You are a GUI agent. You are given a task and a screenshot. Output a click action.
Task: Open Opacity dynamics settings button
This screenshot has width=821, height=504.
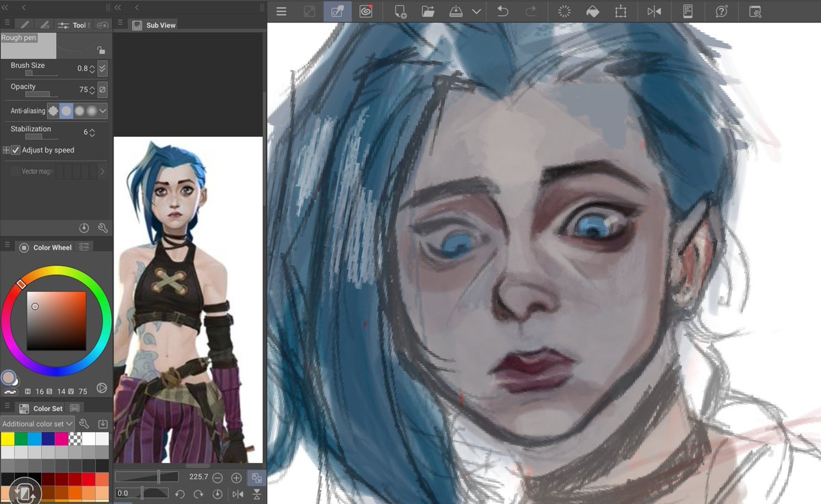tap(103, 90)
